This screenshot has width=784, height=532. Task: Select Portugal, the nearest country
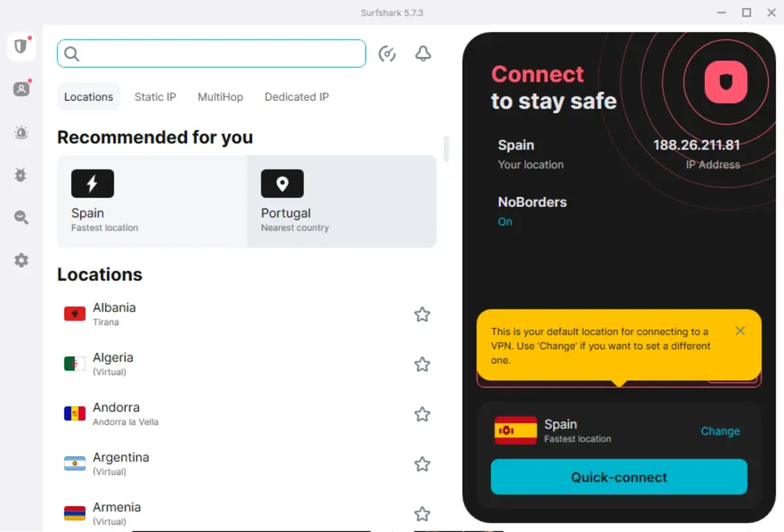[x=342, y=201]
